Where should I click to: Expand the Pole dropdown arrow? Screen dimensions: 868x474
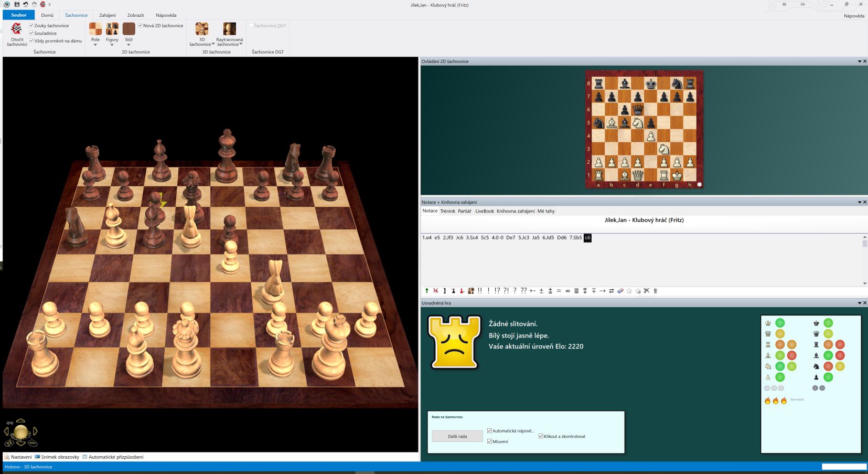click(x=95, y=45)
